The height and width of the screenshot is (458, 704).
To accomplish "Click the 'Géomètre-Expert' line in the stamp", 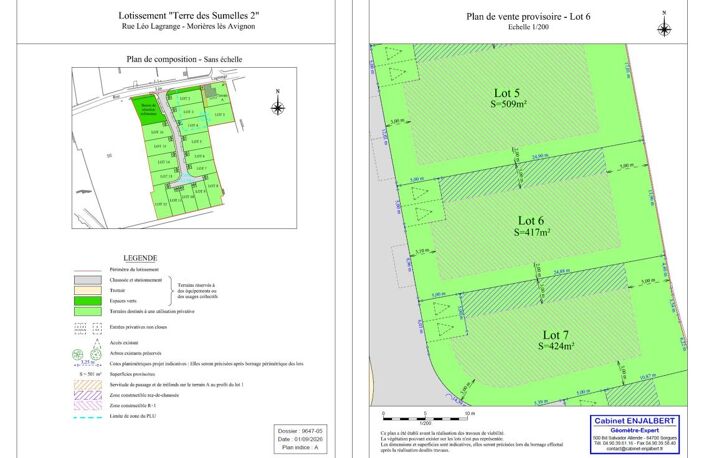I will coord(634,430).
